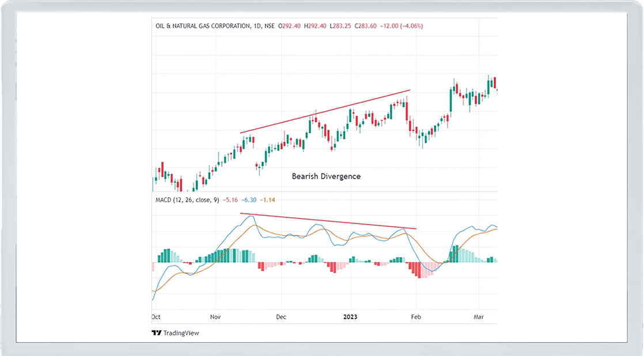Click the TradingView logo icon
This screenshot has height=356, width=644.
pos(156,333)
